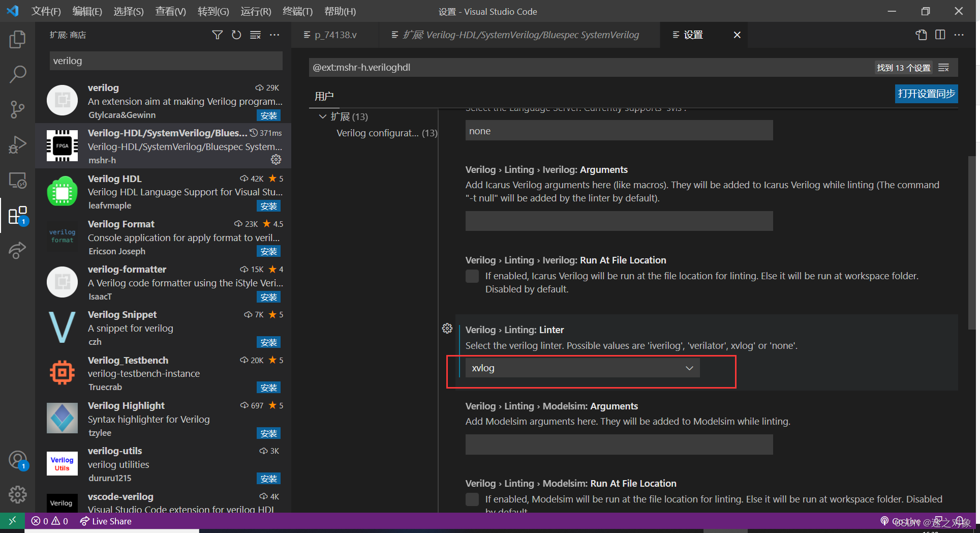Open the Source Control view

[17, 109]
